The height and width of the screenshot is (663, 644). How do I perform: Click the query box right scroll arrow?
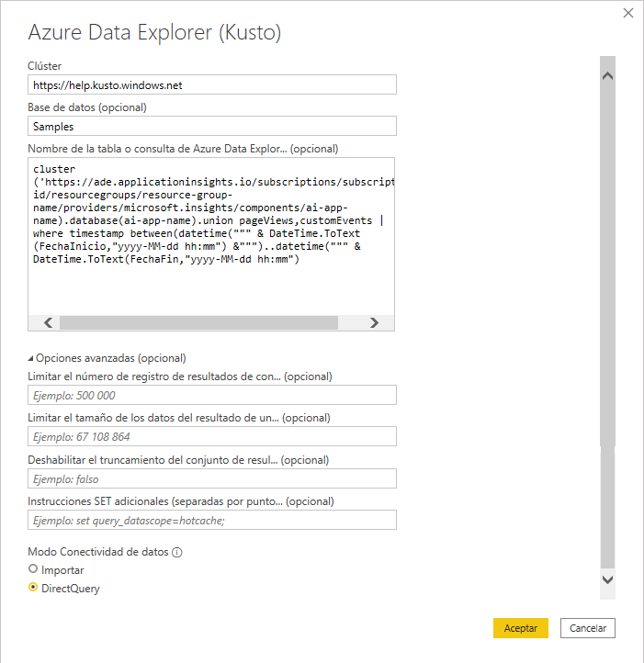pos(374,323)
